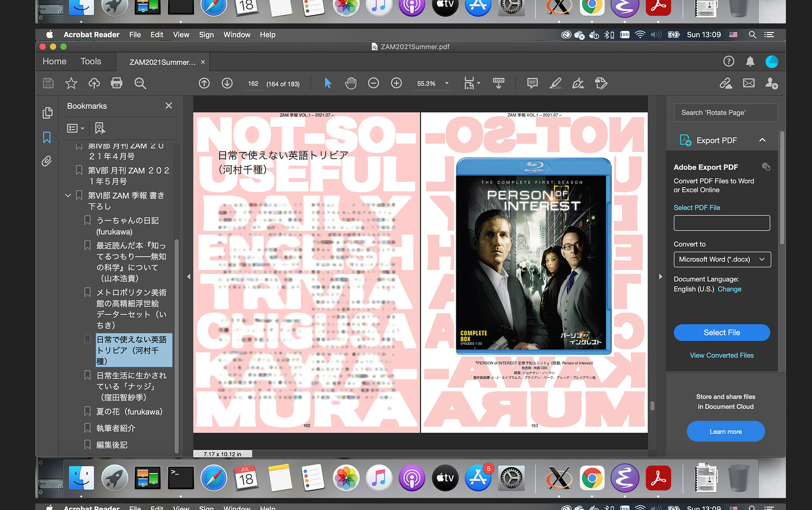812x510 pixels.
Task: Open bookmark options dropdown
Action: coord(76,128)
